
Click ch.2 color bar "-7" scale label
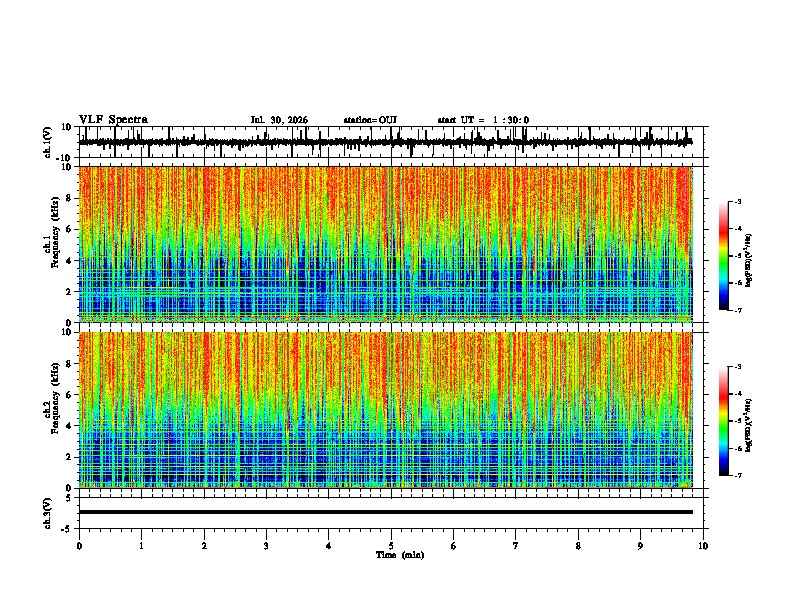[x=737, y=475]
